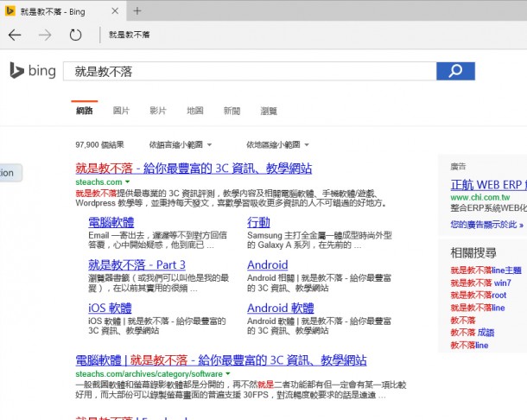This screenshot has width=527, height=420.
Task: Open the iOS 軟體 sublink
Action: [110, 308]
